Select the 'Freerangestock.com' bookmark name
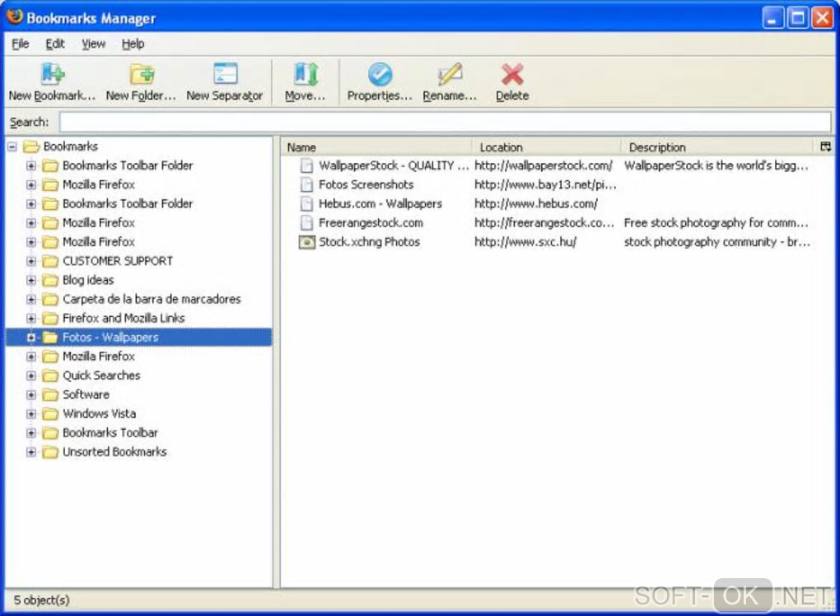 coord(371,223)
